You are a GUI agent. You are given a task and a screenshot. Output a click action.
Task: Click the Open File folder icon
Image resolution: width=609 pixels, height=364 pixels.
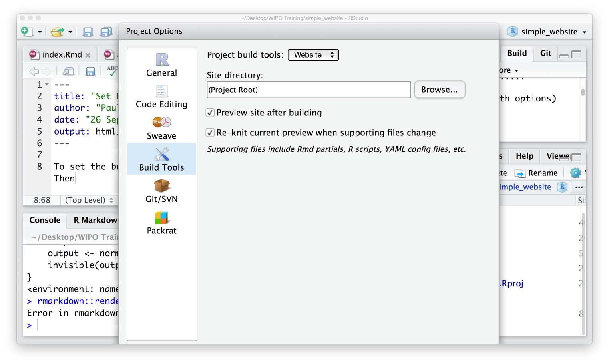click(x=58, y=32)
